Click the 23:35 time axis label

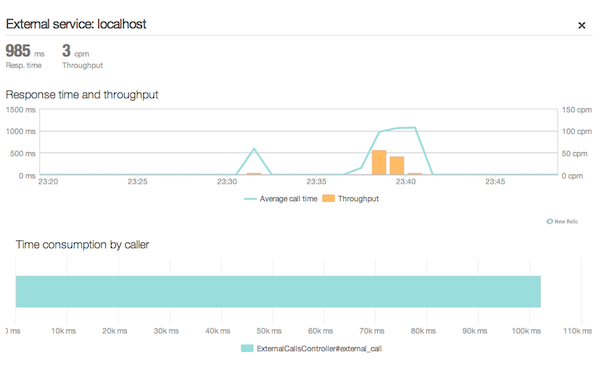point(316,181)
